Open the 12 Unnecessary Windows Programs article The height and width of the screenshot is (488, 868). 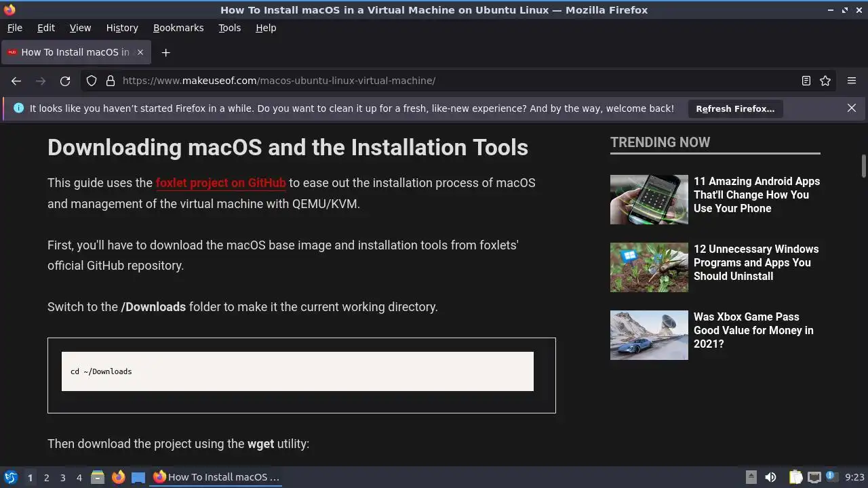(x=756, y=262)
